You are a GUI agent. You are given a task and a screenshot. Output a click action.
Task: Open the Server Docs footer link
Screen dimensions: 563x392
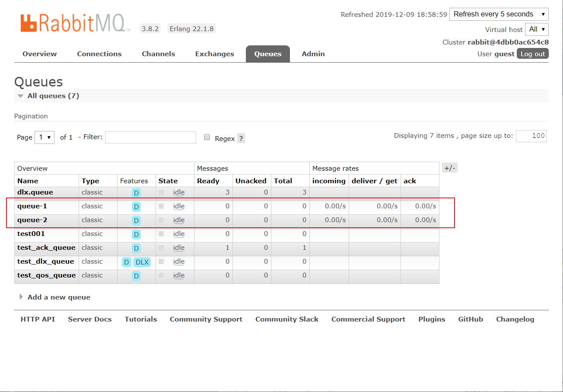(x=90, y=319)
